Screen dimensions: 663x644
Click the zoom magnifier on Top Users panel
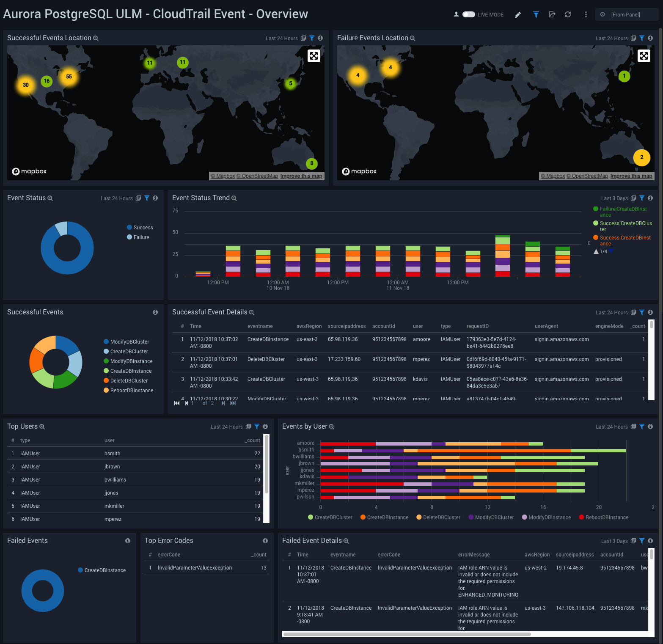pyautogui.click(x=42, y=427)
